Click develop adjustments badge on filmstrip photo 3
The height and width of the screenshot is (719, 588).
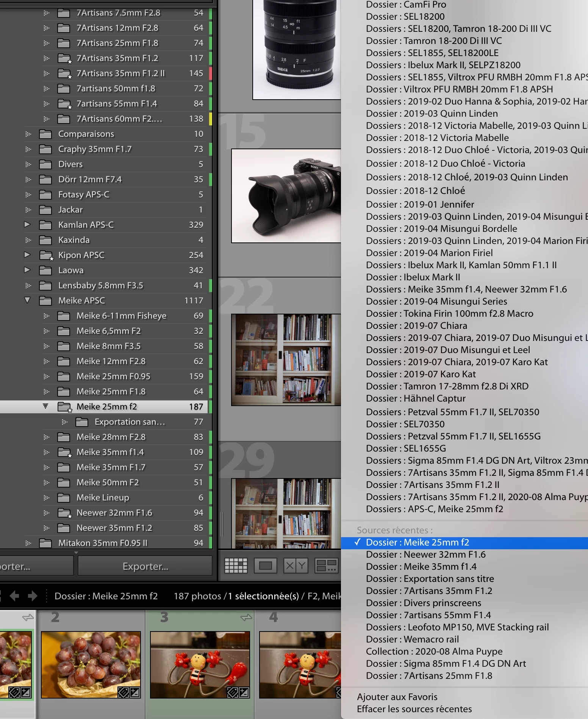[x=244, y=692]
